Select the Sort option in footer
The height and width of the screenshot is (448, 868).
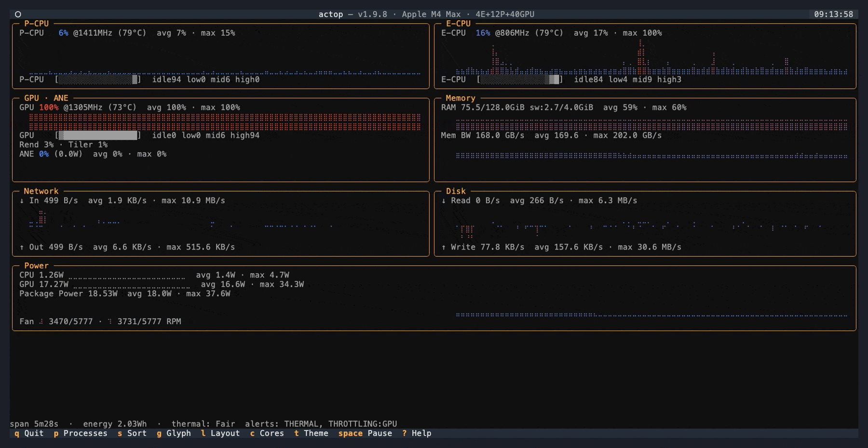tap(132, 434)
